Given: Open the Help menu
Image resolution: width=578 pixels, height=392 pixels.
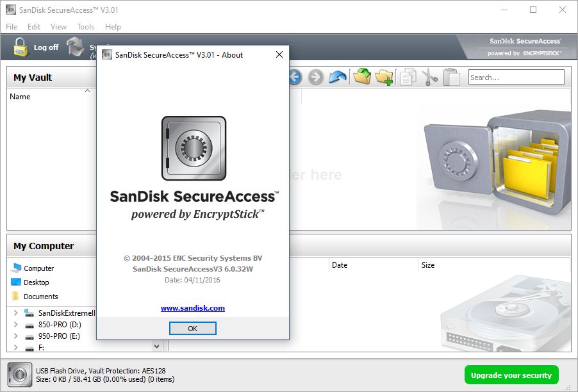Looking at the screenshot, I should coord(113,26).
